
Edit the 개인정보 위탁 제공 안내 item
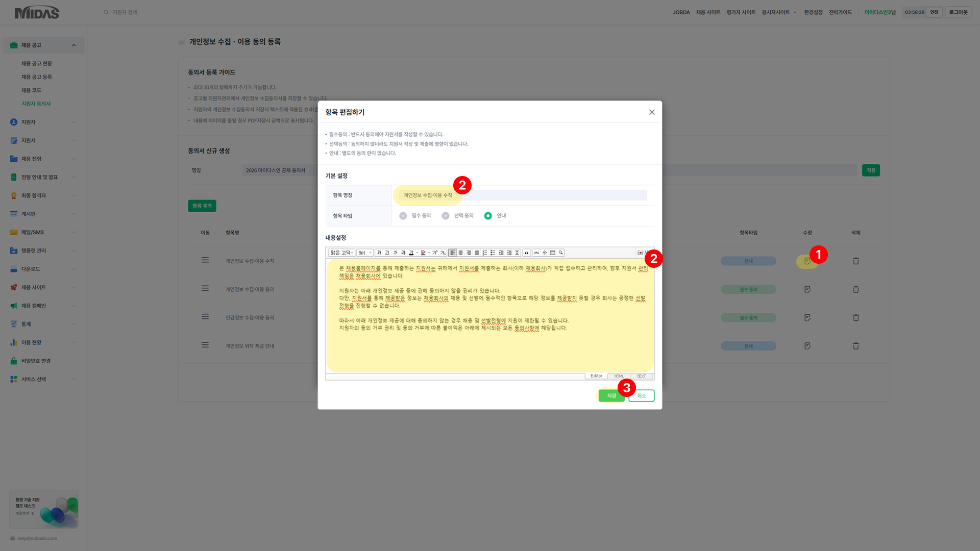click(x=807, y=346)
